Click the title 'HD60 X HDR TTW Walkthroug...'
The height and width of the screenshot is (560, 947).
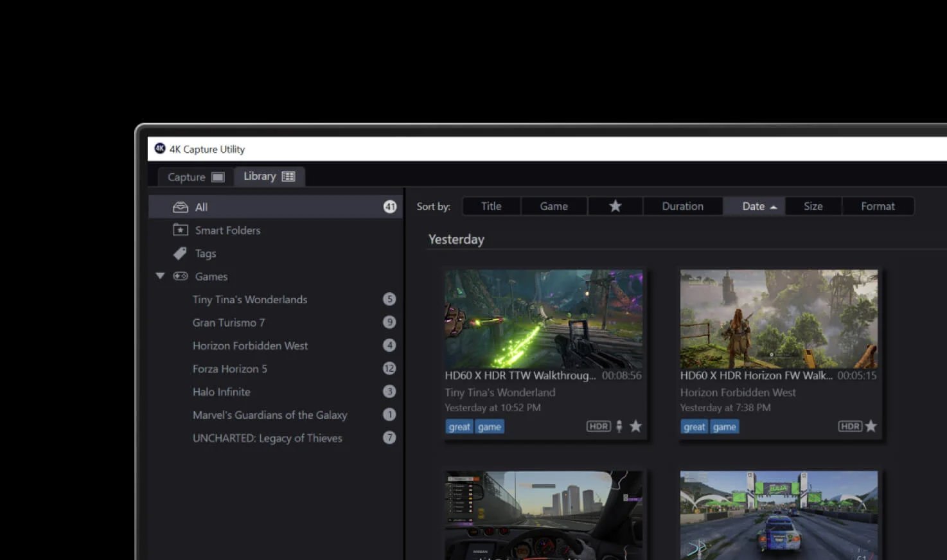point(520,376)
